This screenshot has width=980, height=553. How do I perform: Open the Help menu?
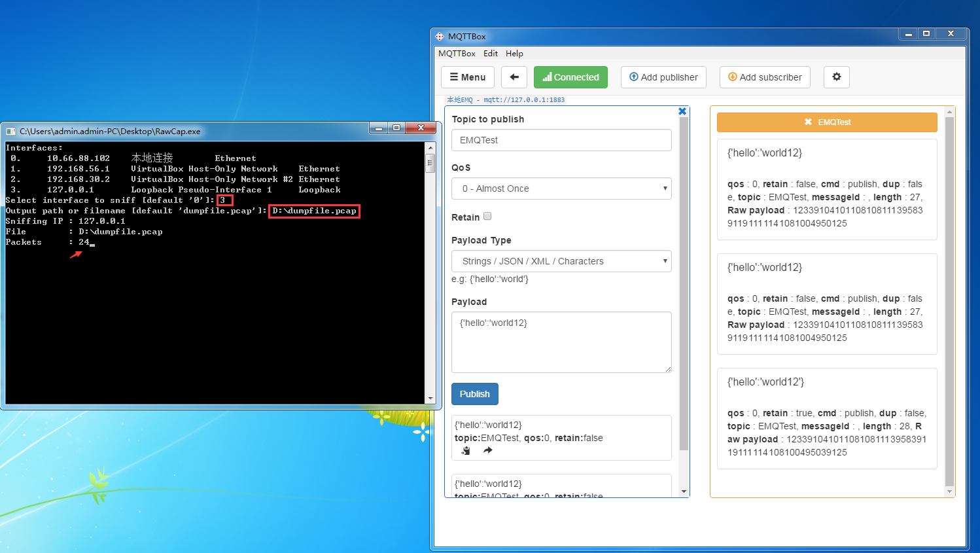[x=514, y=54]
